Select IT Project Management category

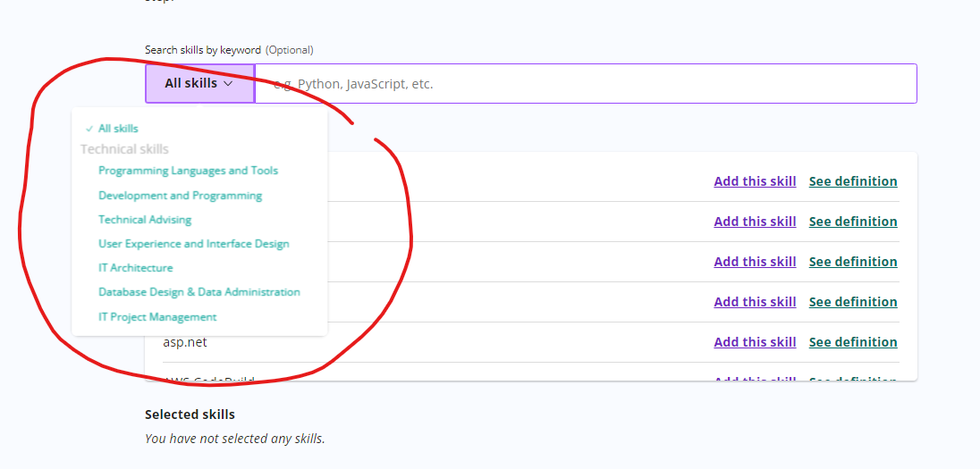click(157, 317)
